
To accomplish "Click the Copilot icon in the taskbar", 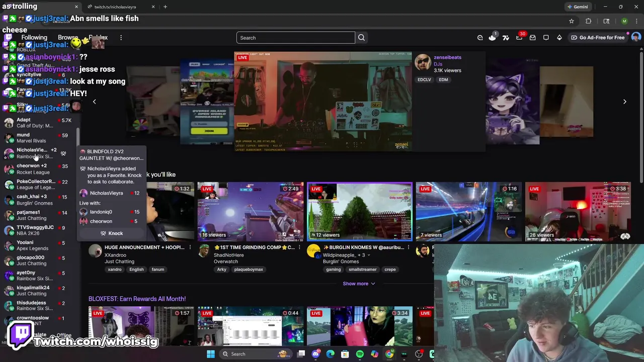I will click(374, 354).
